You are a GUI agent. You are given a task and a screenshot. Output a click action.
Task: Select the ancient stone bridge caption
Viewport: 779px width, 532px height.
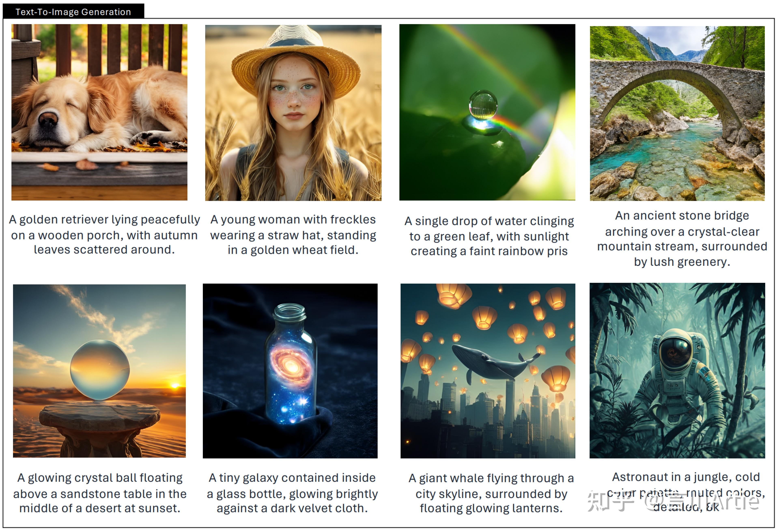pos(682,239)
